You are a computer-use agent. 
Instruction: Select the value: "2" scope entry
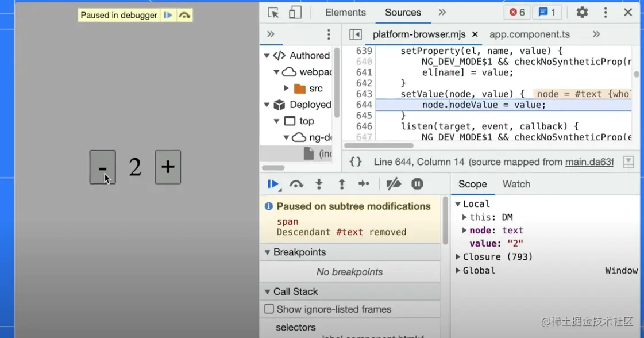pyautogui.click(x=496, y=243)
